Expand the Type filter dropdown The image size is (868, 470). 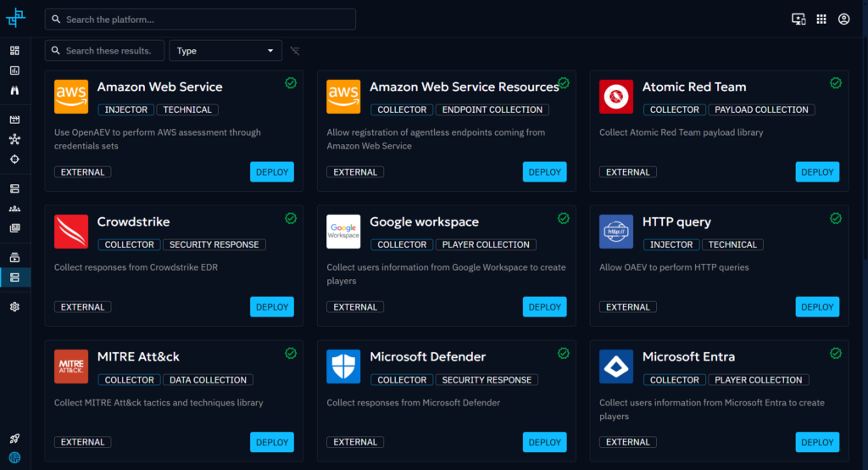[x=225, y=51]
